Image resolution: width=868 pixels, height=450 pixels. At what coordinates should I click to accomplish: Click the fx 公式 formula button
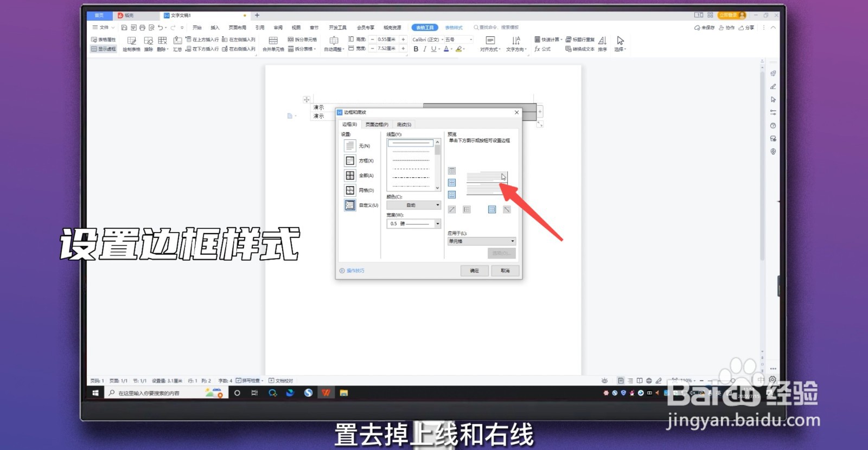pos(542,49)
